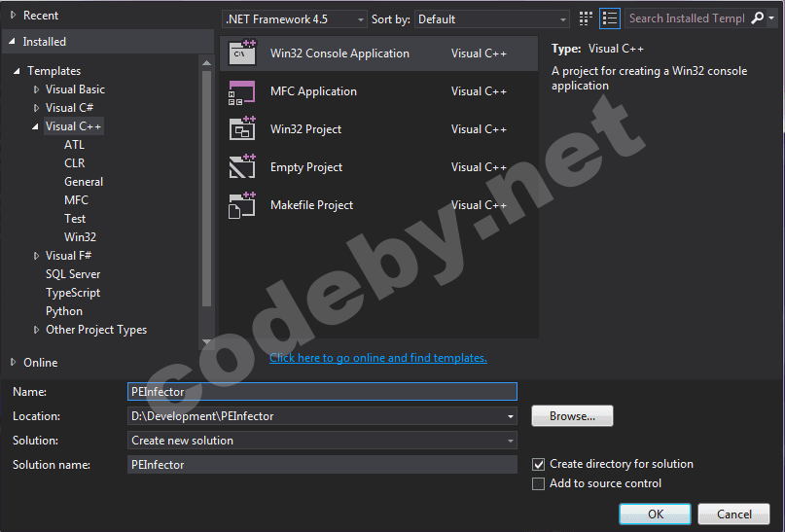Select the Makefile Project template icon
785x532 pixels.
[241, 205]
